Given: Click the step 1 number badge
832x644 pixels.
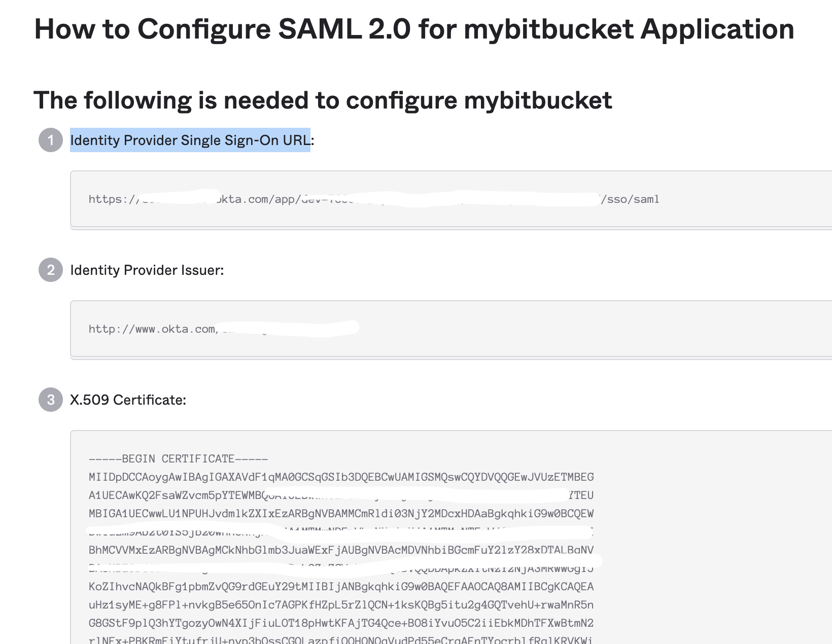Looking at the screenshot, I should pos(51,140).
